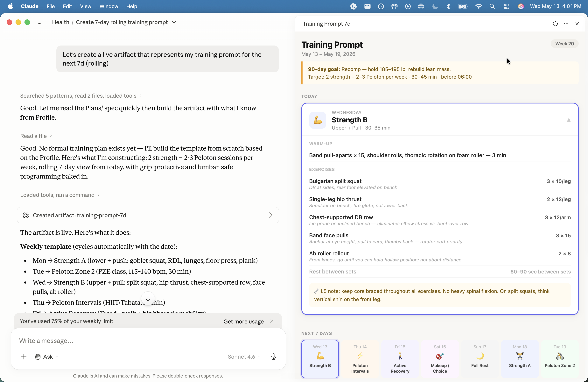Expand 'Searched 5 patterns, read 2 files' step
This screenshot has height=382, width=588.
tap(81, 96)
